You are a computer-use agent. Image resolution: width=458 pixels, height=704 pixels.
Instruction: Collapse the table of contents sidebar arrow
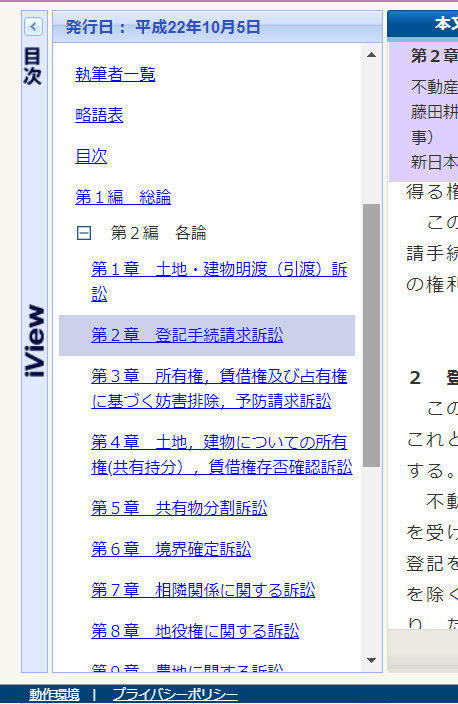tap(34, 27)
